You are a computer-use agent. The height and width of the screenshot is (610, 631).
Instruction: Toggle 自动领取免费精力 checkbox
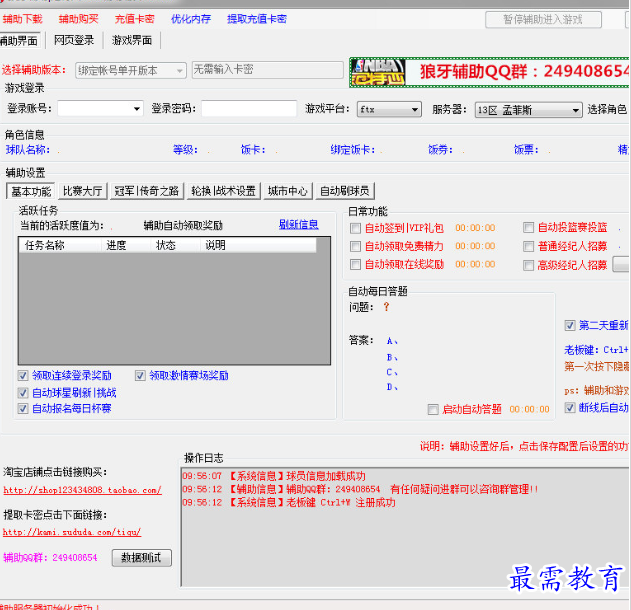point(355,246)
